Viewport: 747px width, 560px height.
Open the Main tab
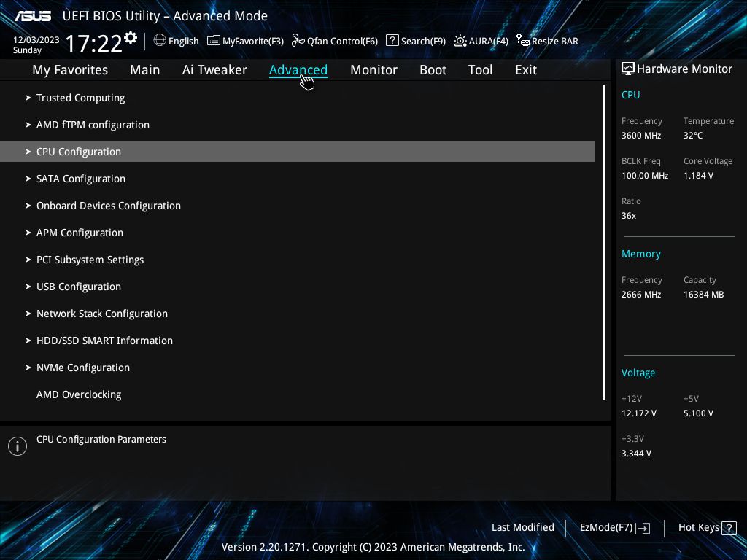click(x=145, y=70)
